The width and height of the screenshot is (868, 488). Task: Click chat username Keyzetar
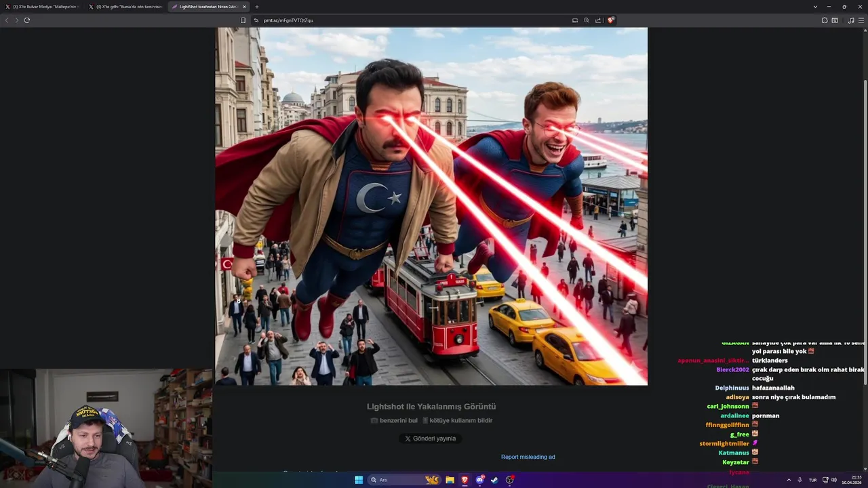(736, 462)
